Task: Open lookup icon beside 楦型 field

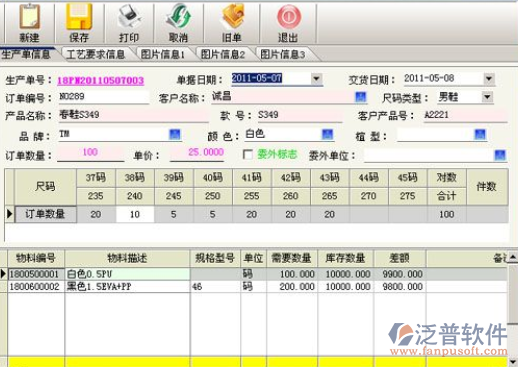Action: pos(480,134)
